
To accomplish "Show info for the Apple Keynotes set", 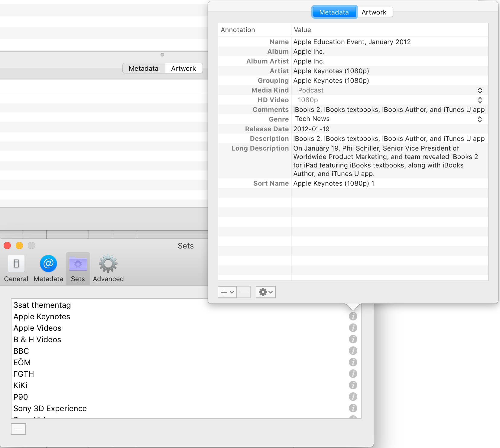I will click(x=353, y=316).
